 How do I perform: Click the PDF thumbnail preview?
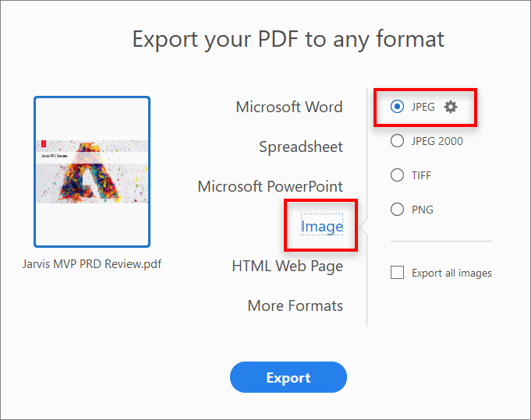[92, 171]
